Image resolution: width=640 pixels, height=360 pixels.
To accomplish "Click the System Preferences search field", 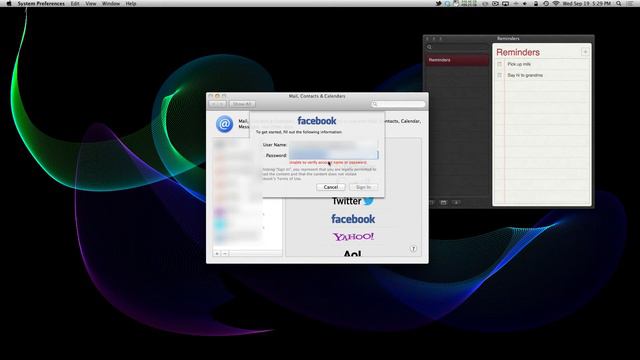I will click(398, 104).
